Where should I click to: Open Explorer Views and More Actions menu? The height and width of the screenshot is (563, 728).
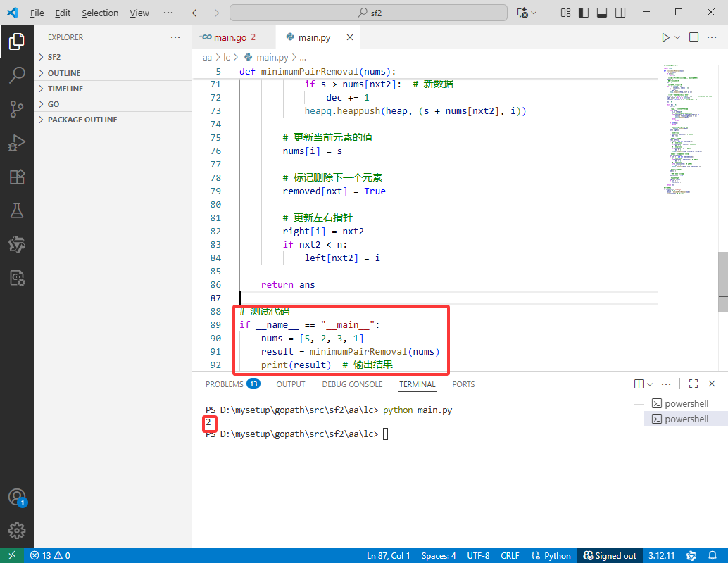tap(175, 37)
